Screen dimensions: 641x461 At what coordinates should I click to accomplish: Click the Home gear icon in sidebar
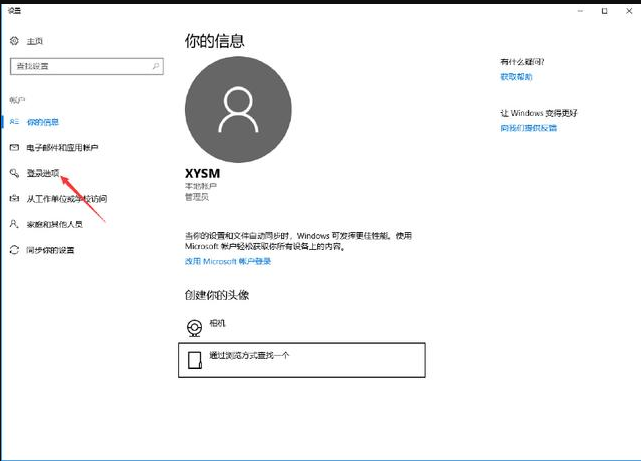(14, 41)
